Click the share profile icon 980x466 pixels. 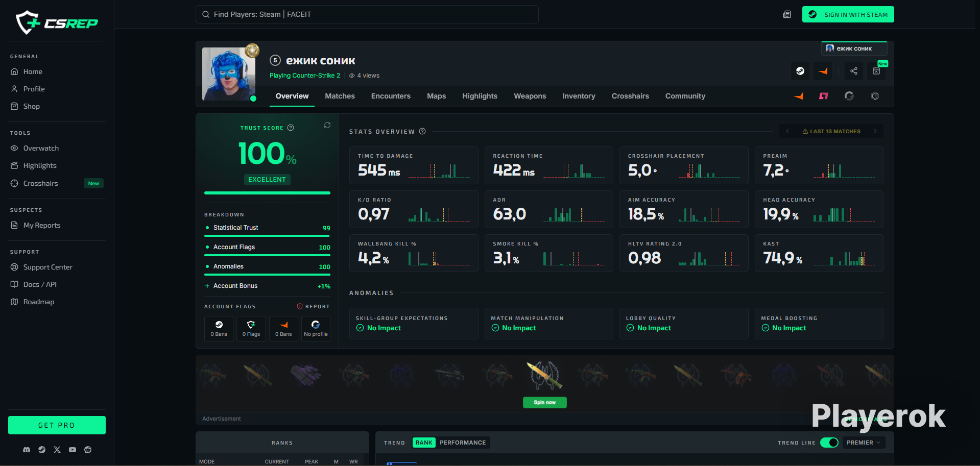[x=854, y=71]
